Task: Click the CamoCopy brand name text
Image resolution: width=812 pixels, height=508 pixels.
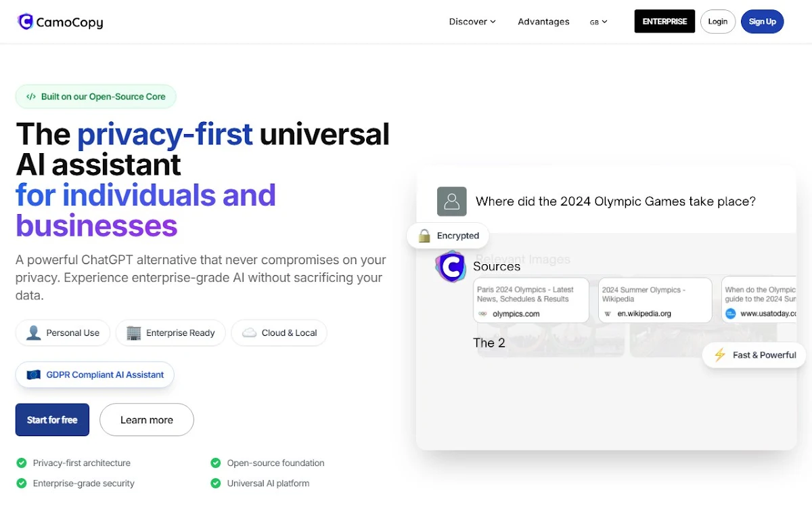Action: pos(70,22)
